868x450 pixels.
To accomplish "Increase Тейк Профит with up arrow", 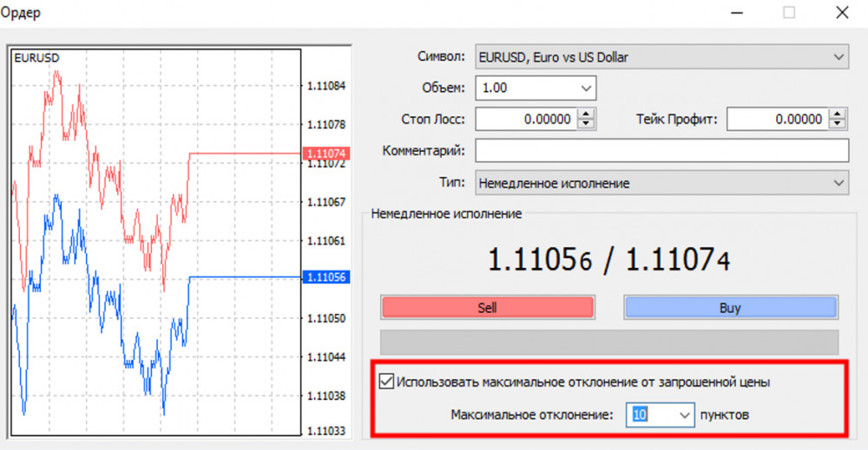I will (x=838, y=114).
